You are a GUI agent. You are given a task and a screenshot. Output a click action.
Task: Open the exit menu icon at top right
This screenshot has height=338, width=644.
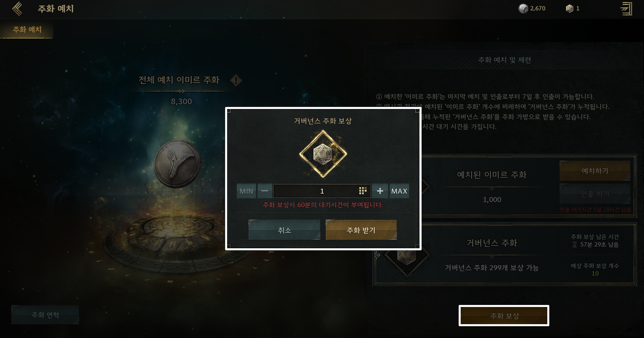pyautogui.click(x=626, y=9)
